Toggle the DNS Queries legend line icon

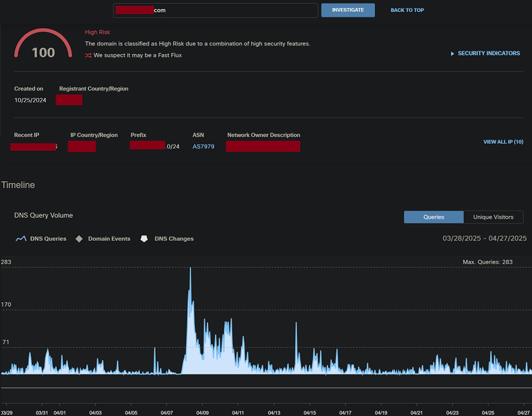(x=21, y=239)
